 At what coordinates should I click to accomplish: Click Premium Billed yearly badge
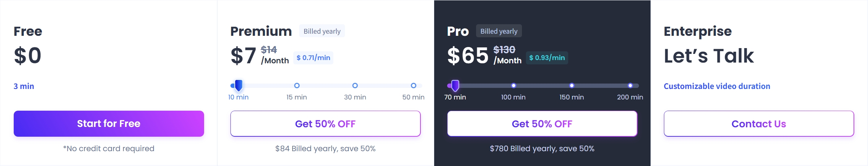pos(322,31)
